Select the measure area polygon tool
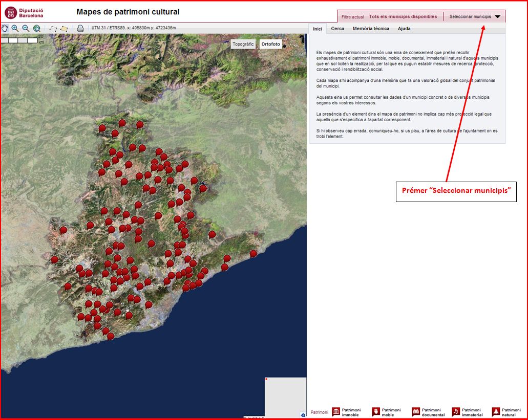This screenshot has width=528, height=420. (x=64, y=28)
